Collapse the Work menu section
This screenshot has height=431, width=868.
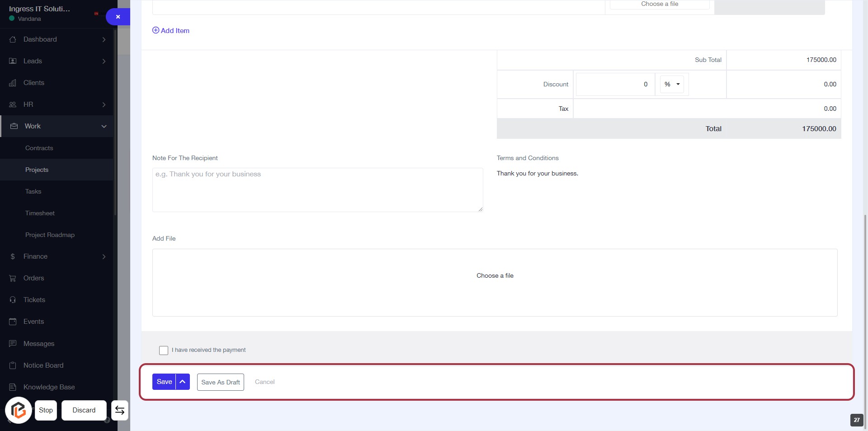(x=104, y=126)
